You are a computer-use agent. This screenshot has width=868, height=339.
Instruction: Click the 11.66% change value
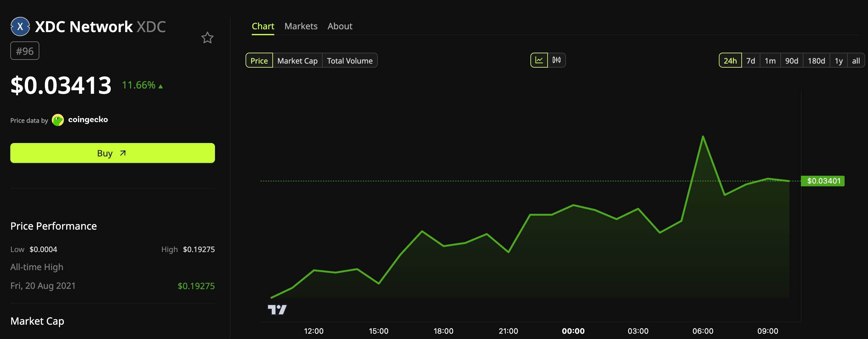pos(139,85)
